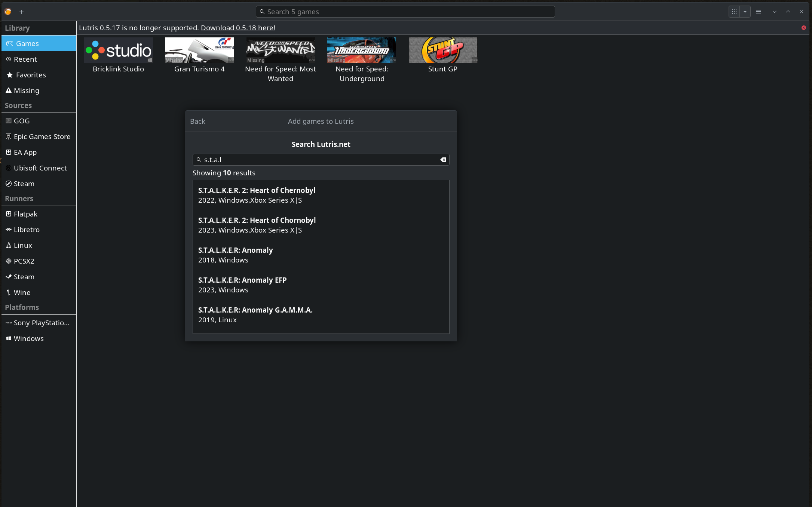Click the Ubisoft Connect icon

(x=9, y=168)
